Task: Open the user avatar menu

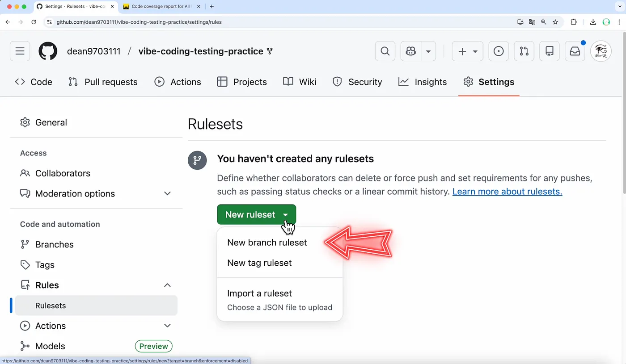Action: (601, 51)
